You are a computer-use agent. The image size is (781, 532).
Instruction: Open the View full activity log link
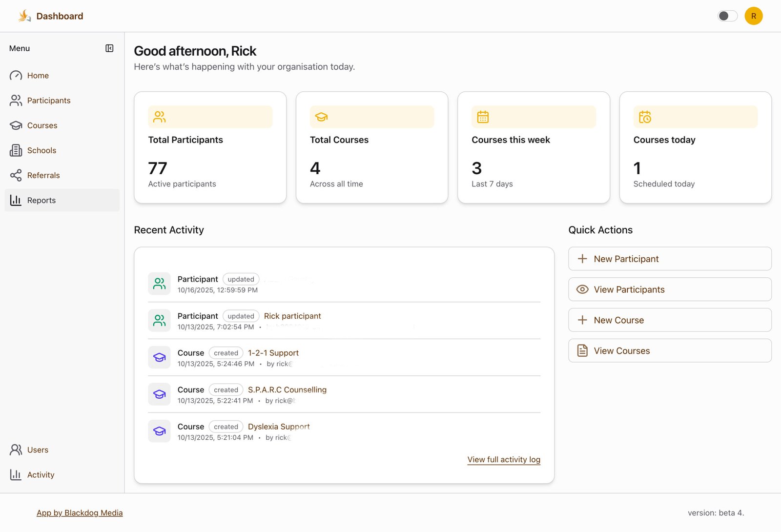[x=503, y=459]
